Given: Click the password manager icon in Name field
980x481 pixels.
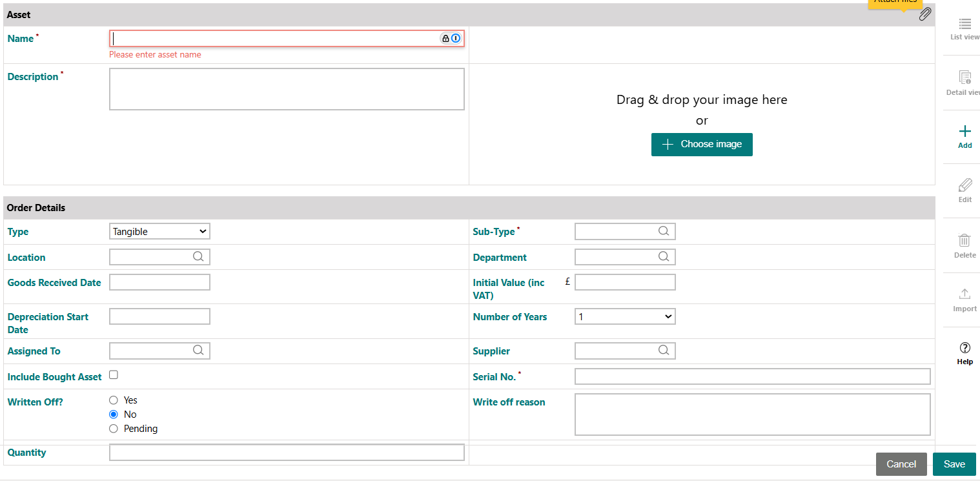Looking at the screenshot, I should (x=456, y=38).
